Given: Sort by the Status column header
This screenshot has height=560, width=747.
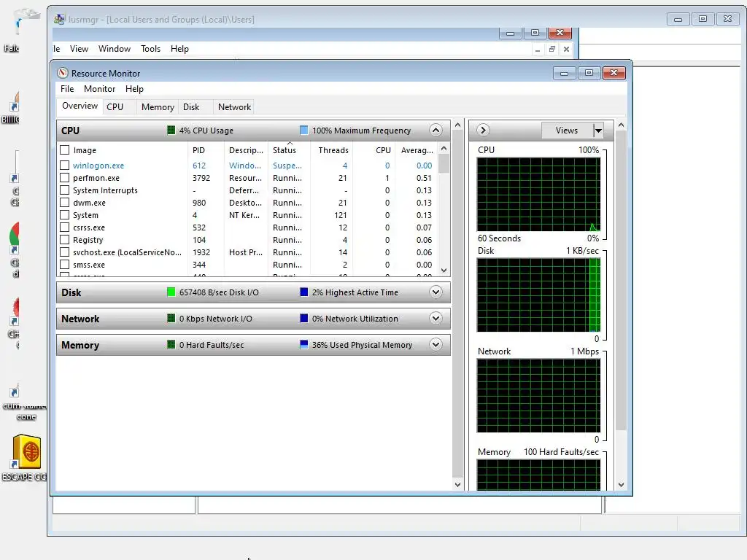Looking at the screenshot, I should 289,150.
